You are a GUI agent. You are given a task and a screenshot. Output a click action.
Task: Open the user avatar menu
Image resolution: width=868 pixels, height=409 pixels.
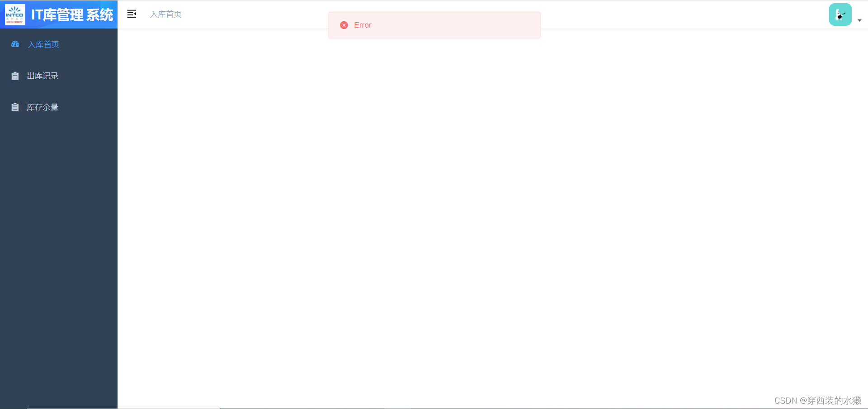(840, 14)
